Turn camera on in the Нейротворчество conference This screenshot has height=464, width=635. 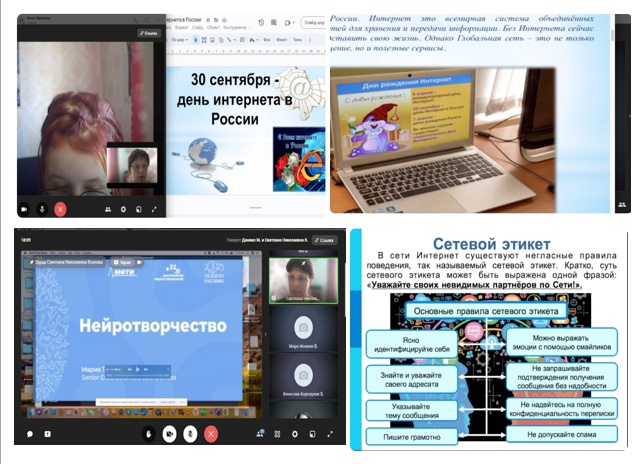click(x=169, y=434)
